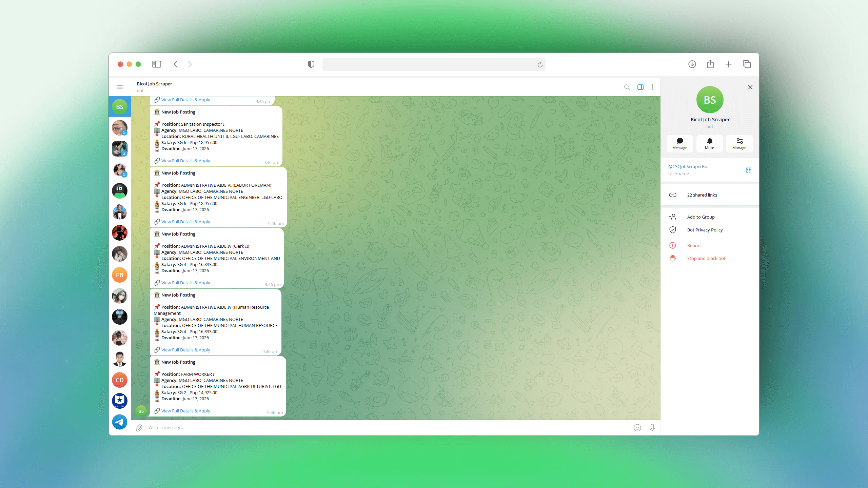The width and height of the screenshot is (868, 488).
Task: Report the bot
Action: point(710,245)
